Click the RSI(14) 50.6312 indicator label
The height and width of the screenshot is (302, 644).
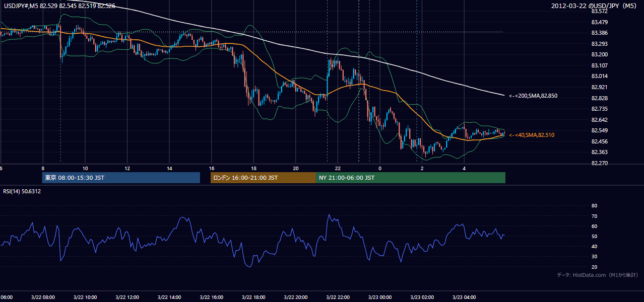22,191
